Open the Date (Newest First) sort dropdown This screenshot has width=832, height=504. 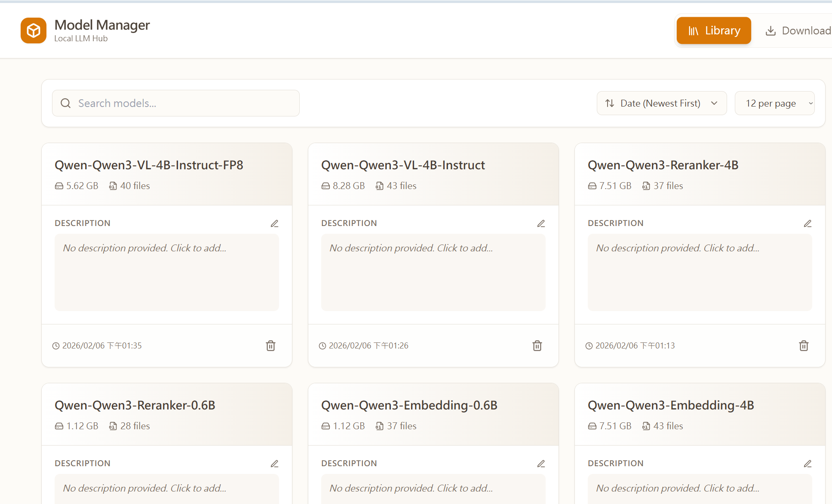pyautogui.click(x=661, y=103)
